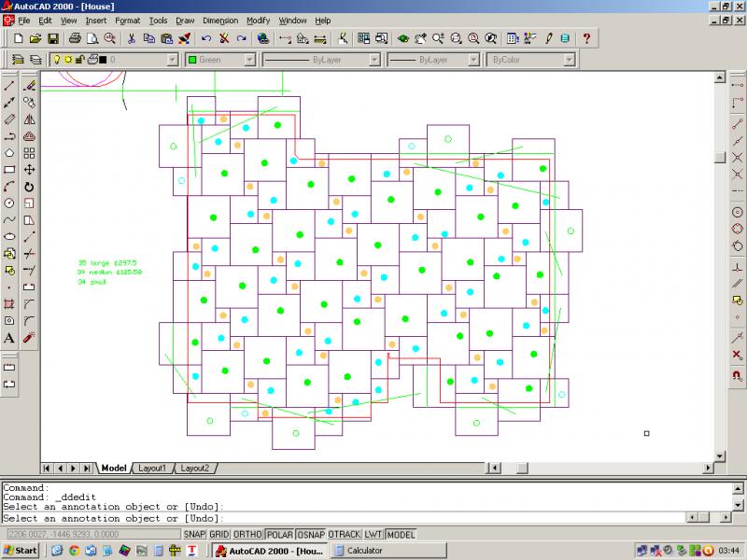Open the Green color control dropdown
The height and width of the screenshot is (560, 747).
249,60
